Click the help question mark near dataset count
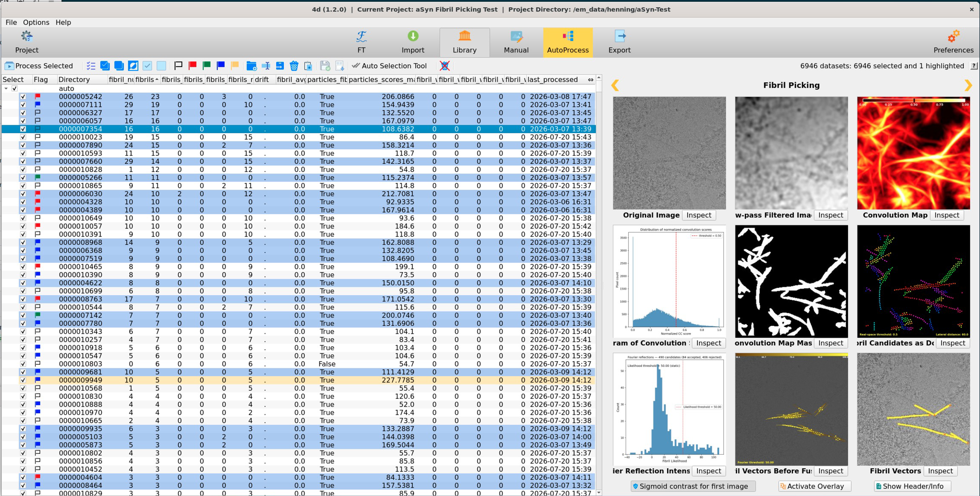Screen dimensions: 980x496 pyautogui.click(x=974, y=66)
